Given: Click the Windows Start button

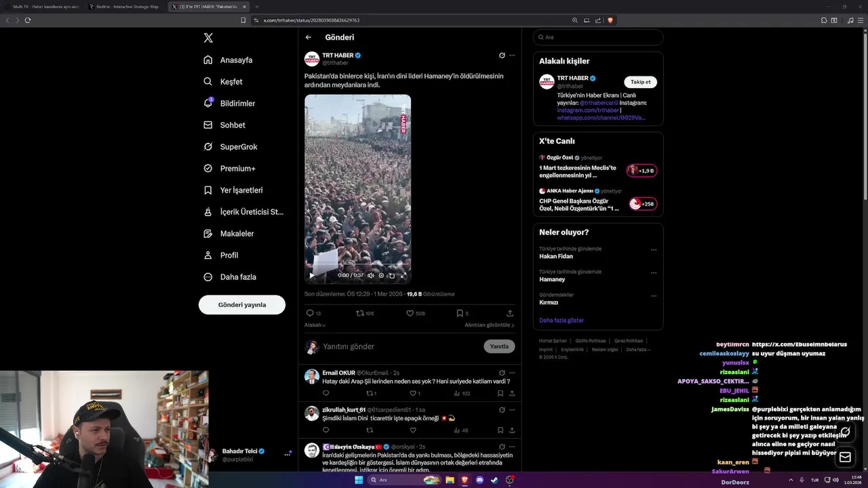Looking at the screenshot, I should coord(359,480).
